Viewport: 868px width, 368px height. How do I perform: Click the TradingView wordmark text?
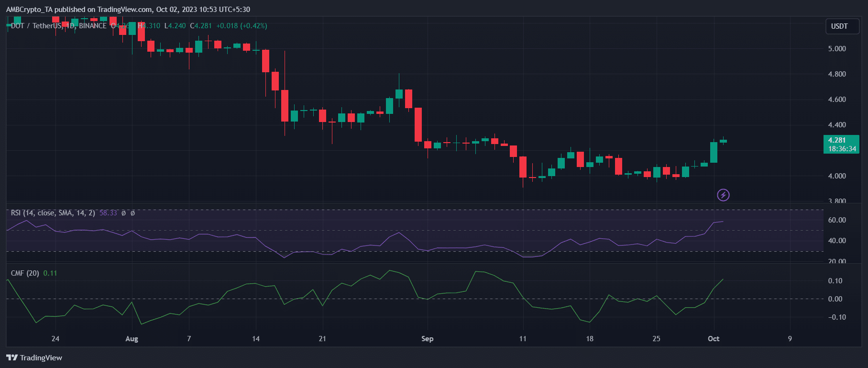[41, 357]
